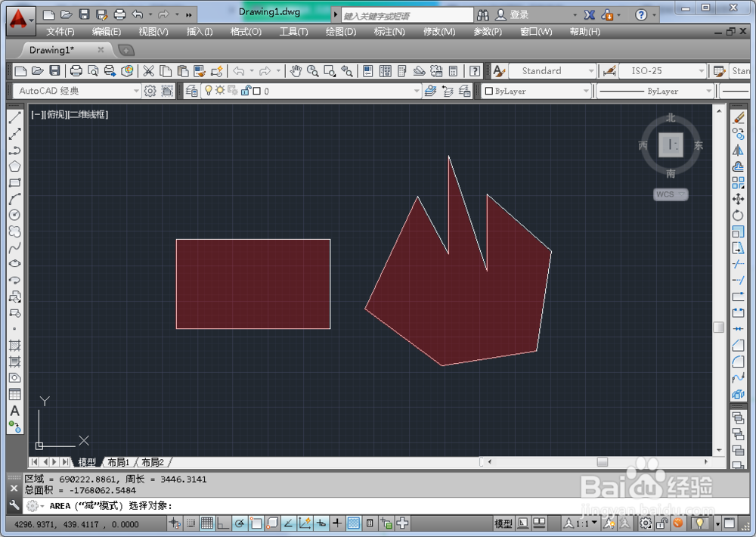This screenshot has height=537, width=756.
Task: Click the Pan hand tool
Action: pyautogui.click(x=296, y=71)
